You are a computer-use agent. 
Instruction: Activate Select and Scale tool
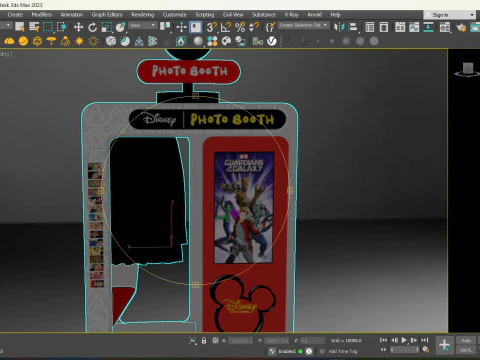click(107, 27)
